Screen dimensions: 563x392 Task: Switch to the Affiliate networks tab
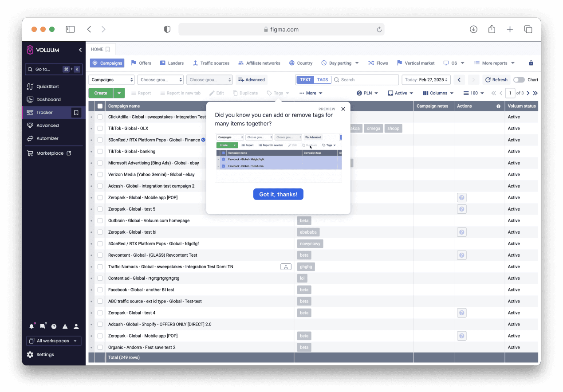coord(259,63)
